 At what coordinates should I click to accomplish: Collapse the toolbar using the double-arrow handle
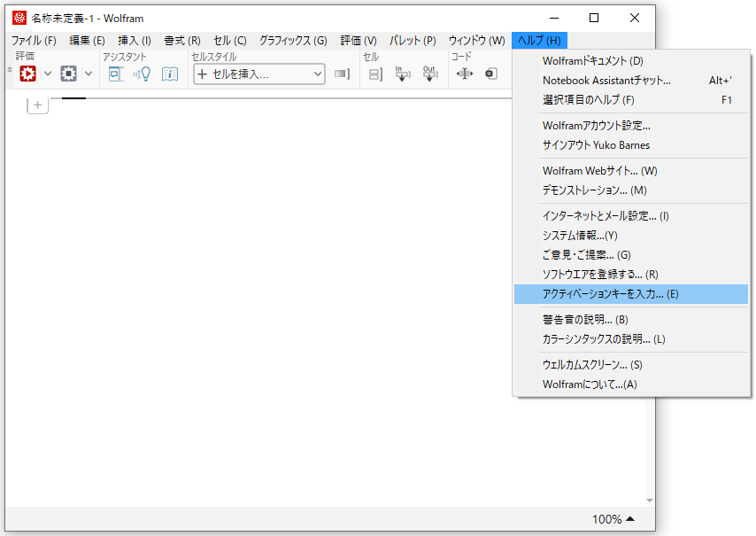click(10, 70)
